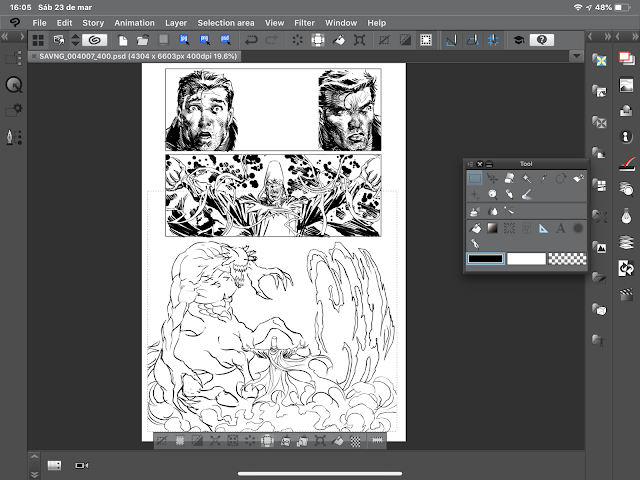Deselect using the command bar icon
Screen dimensions: 640x480
tap(384, 40)
